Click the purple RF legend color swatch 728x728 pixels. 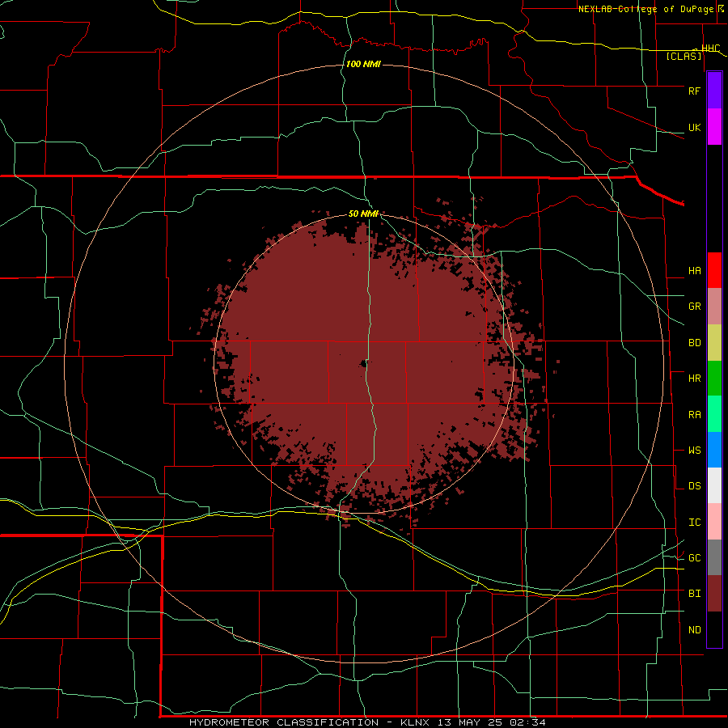point(714,91)
